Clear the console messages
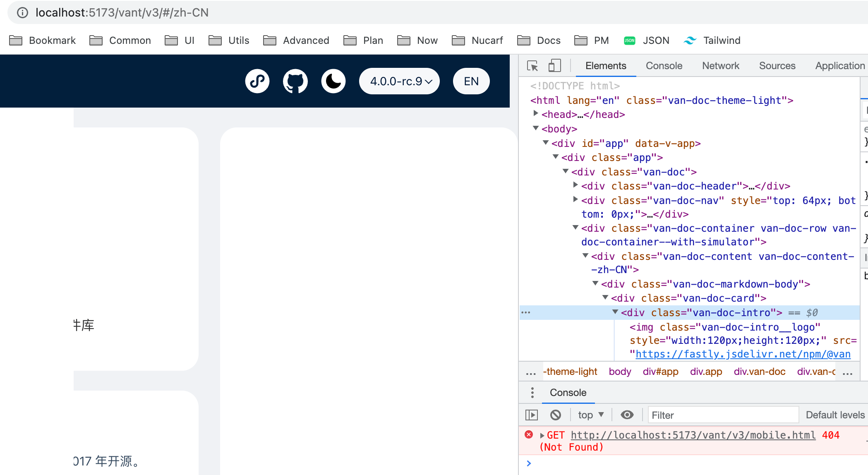868x475 pixels. tap(556, 415)
